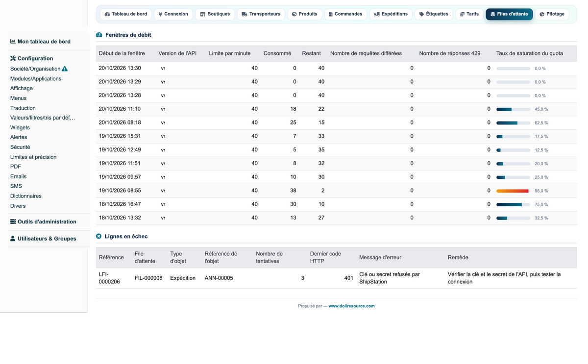Click the gauge icon beside Fenêtres de débit
Screen dimensions: 588x364
[99, 35]
